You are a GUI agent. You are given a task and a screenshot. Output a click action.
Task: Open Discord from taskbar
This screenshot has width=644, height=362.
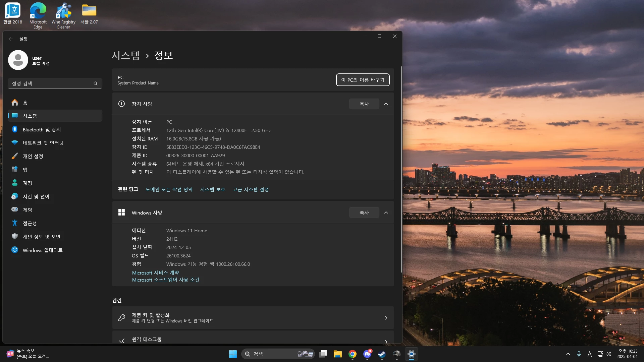click(367, 354)
